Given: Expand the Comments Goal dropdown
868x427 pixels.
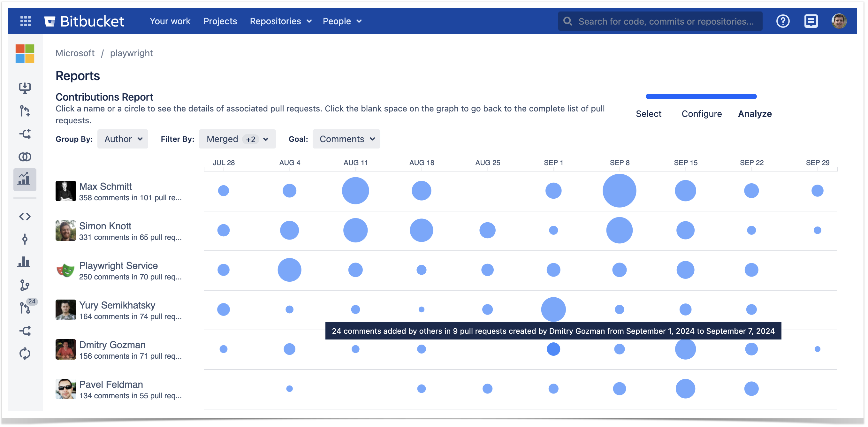Looking at the screenshot, I should point(346,139).
